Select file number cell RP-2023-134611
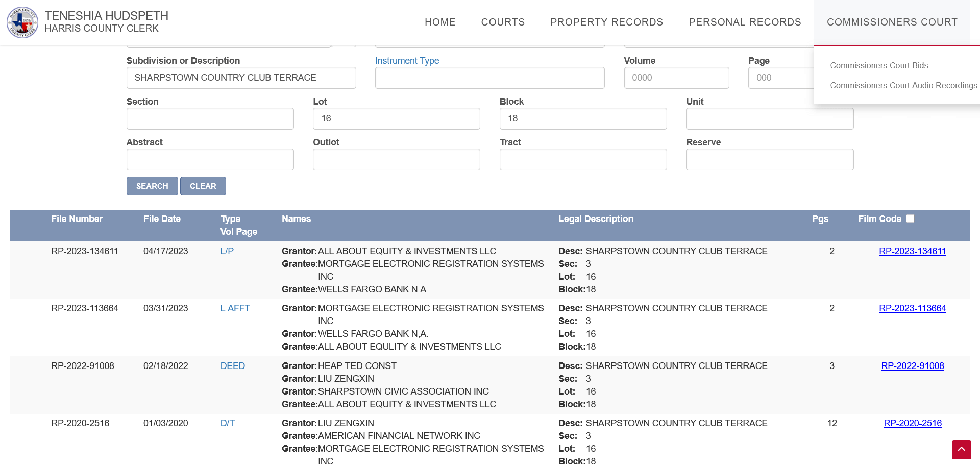 point(85,251)
